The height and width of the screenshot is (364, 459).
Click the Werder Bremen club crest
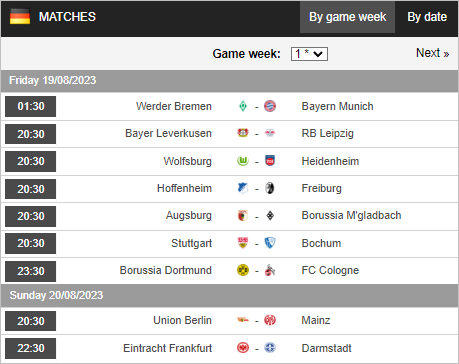click(243, 106)
